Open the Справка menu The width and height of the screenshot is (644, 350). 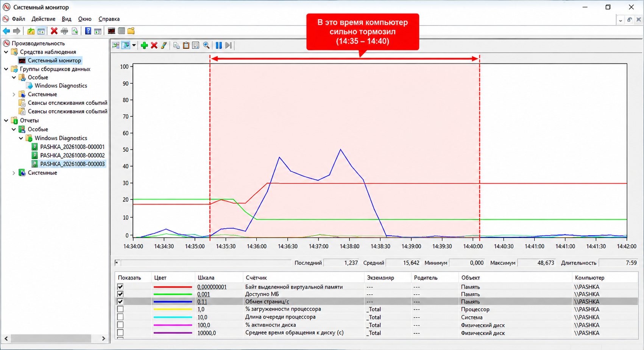point(109,19)
